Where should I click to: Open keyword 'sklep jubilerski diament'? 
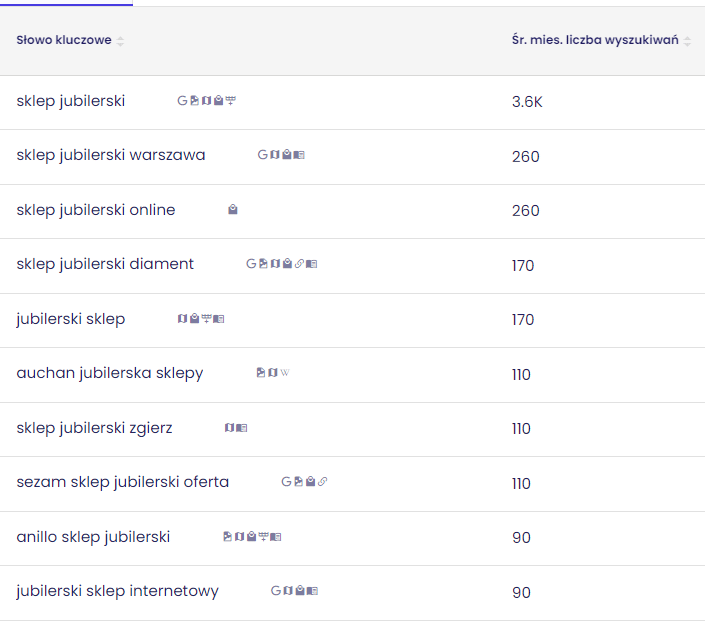click(x=105, y=265)
